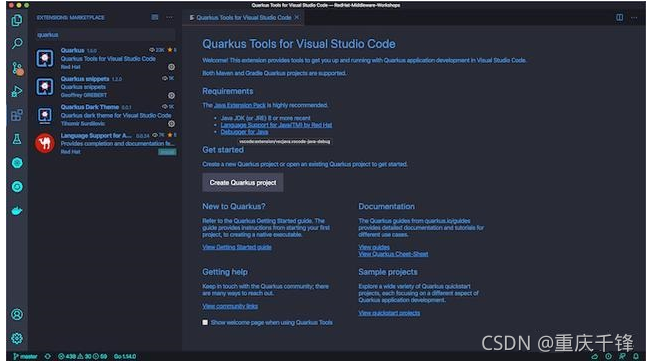Click the Go 1.14.0 version in status bar
The height and width of the screenshot is (362, 650).
[125, 356]
